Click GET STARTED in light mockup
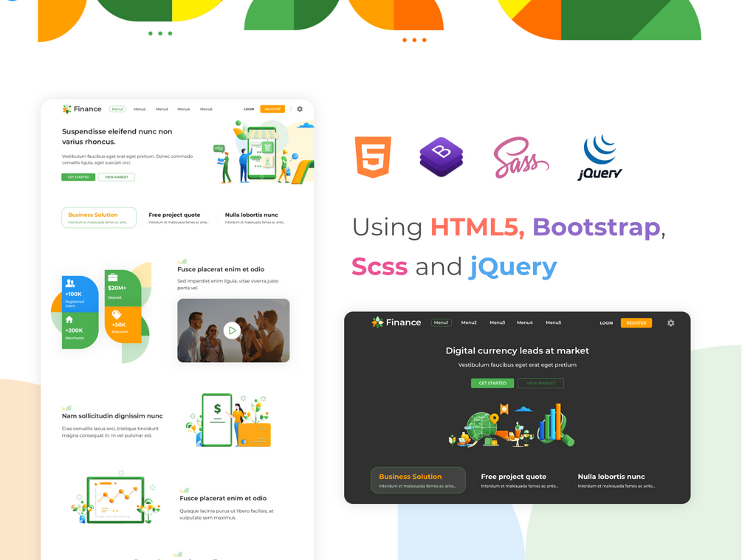Viewport: 742px width, 560px height. pyautogui.click(x=78, y=177)
